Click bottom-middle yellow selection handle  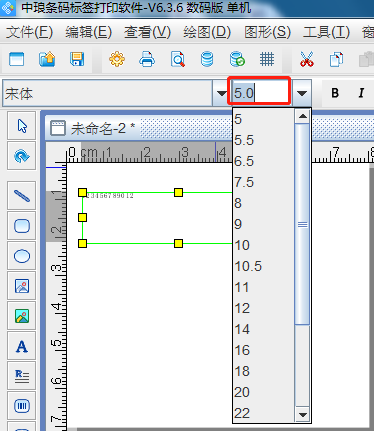pyautogui.click(x=178, y=243)
